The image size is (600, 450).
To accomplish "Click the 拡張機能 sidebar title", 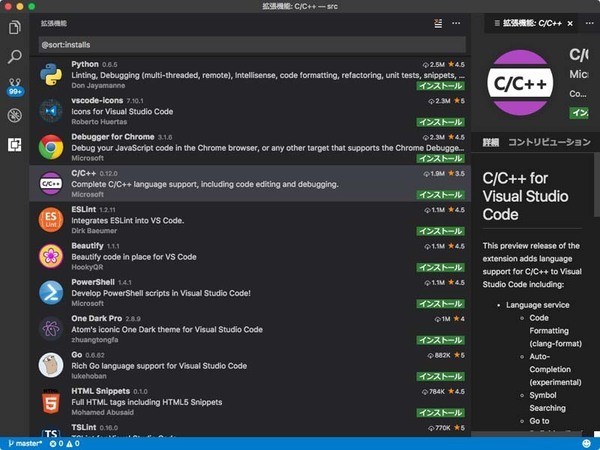I will pyautogui.click(x=54, y=23).
